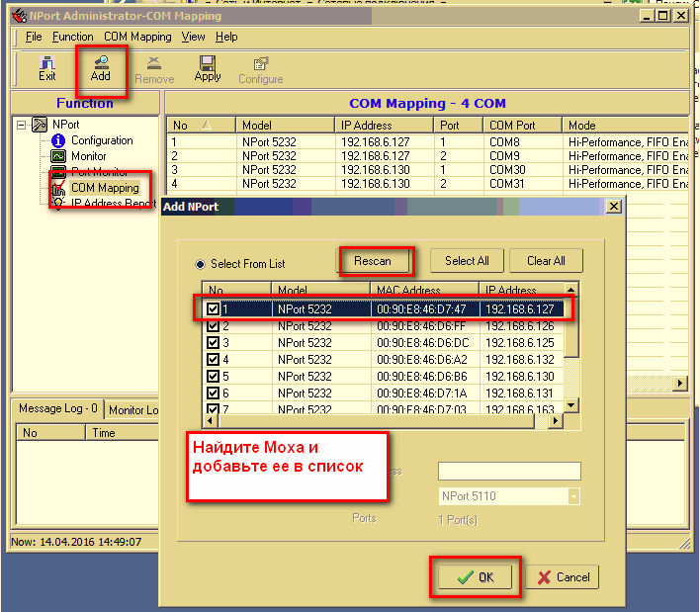Viewport: 700px width, 612px height.
Task: Open the COM Mapping menu
Action: tap(137, 37)
